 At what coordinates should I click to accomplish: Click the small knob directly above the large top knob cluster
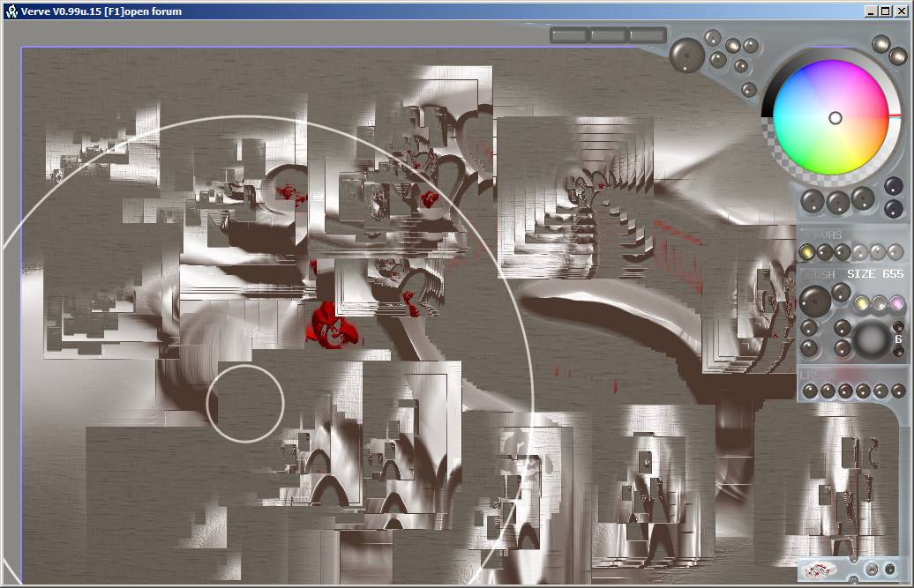[x=713, y=38]
